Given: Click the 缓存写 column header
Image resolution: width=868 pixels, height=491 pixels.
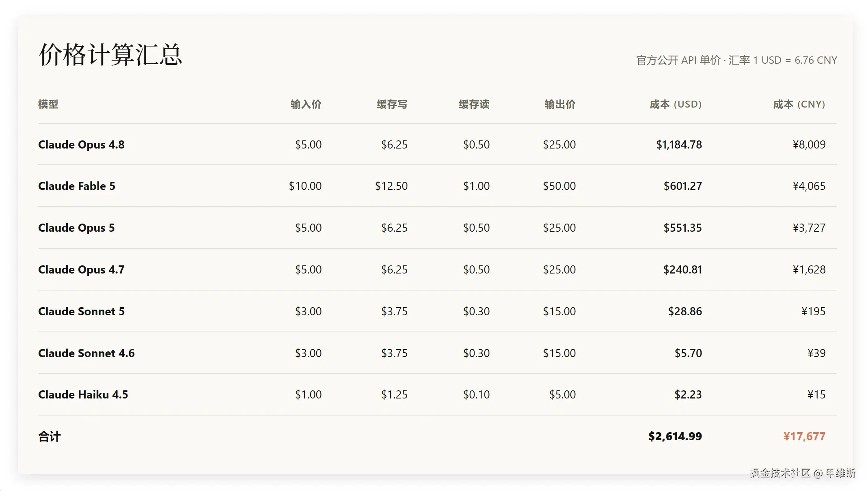Looking at the screenshot, I should (392, 104).
